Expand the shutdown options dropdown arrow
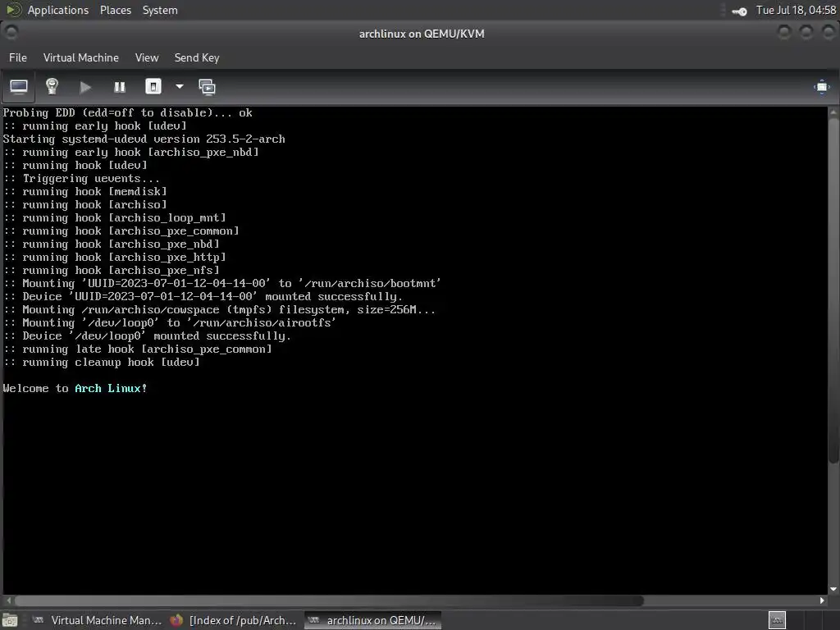This screenshot has height=630, width=840. [x=180, y=87]
